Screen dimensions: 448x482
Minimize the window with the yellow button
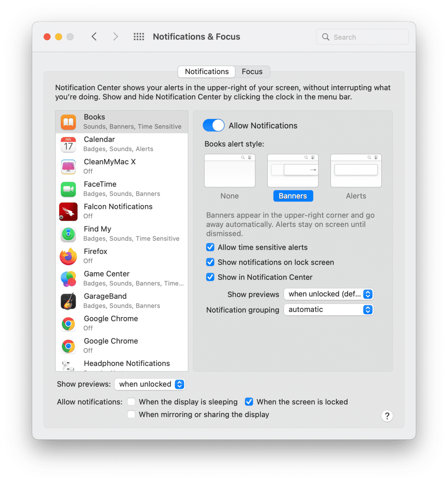coord(59,37)
